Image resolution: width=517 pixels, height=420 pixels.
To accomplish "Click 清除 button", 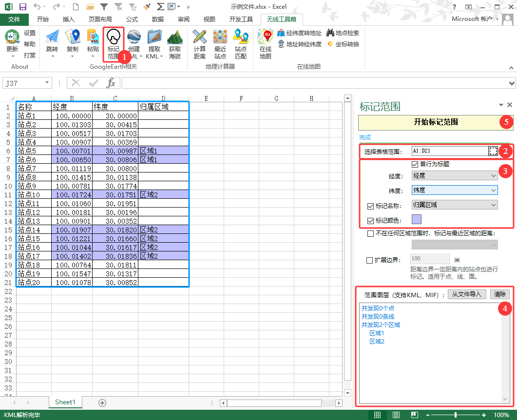I will [x=500, y=294].
